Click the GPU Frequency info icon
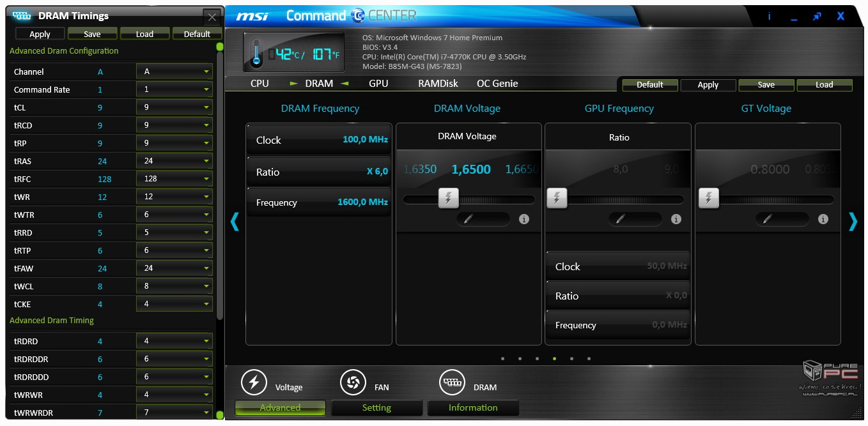This screenshot has height=426, width=868. 676,219
